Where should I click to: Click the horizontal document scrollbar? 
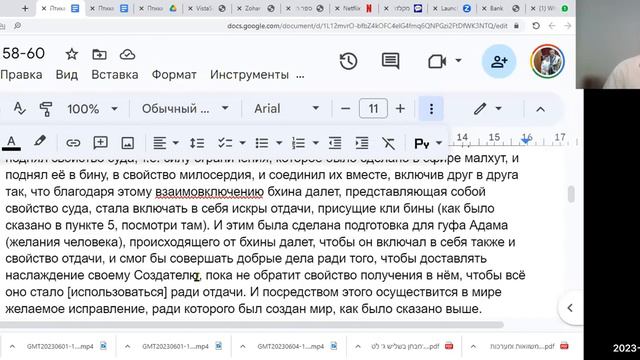pos(251,325)
